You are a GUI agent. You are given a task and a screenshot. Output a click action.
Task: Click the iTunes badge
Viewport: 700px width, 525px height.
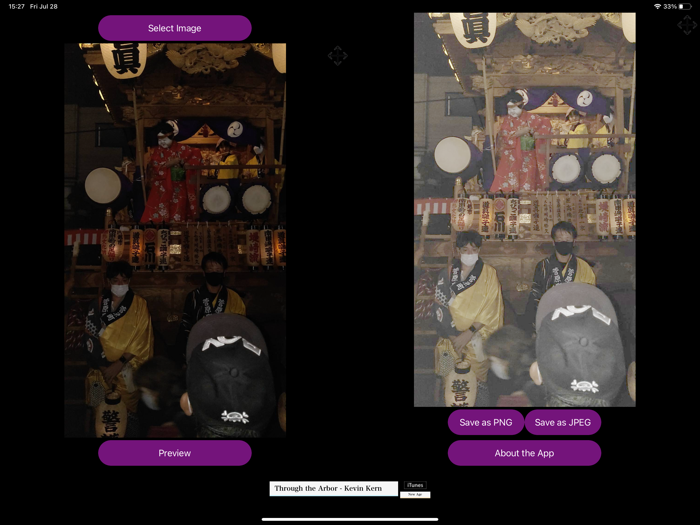click(x=415, y=485)
